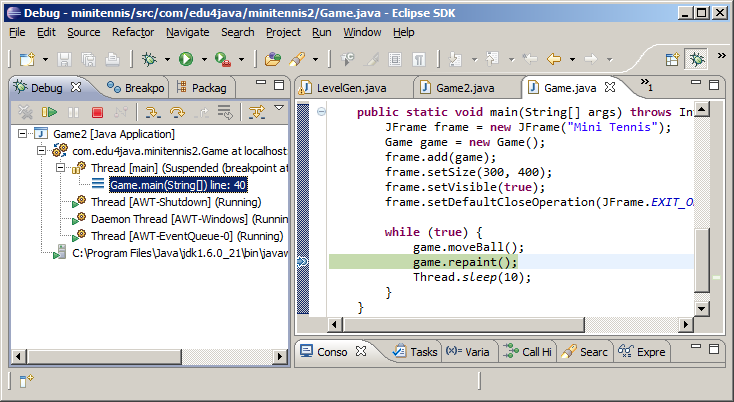Click the External Tools run icon
This screenshot has width=734, height=402.
point(223,59)
